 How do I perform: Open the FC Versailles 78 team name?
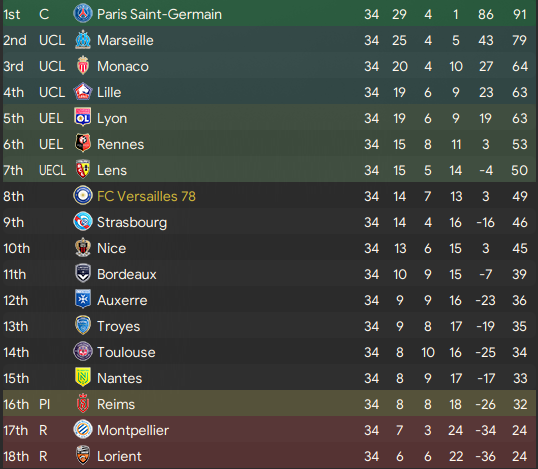[x=146, y=196]
